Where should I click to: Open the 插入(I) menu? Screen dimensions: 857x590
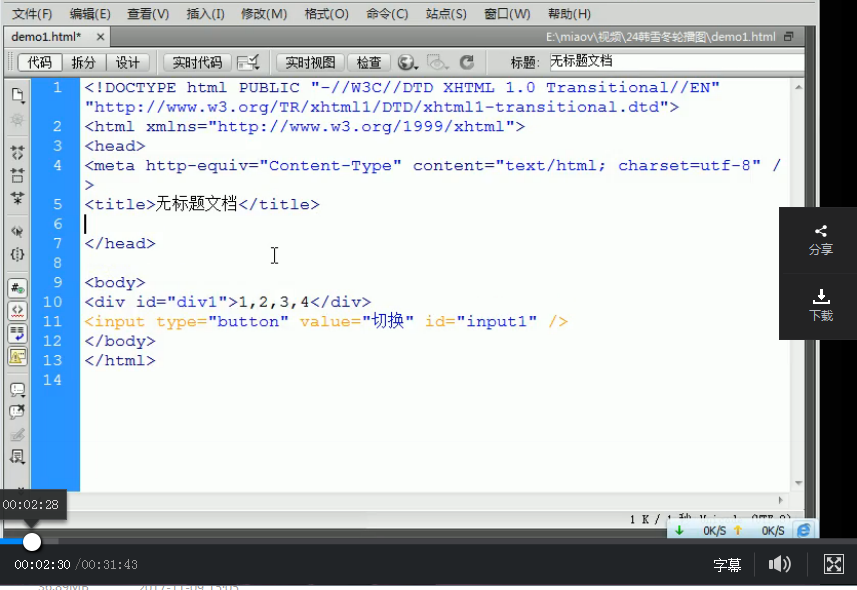(206, 14)
